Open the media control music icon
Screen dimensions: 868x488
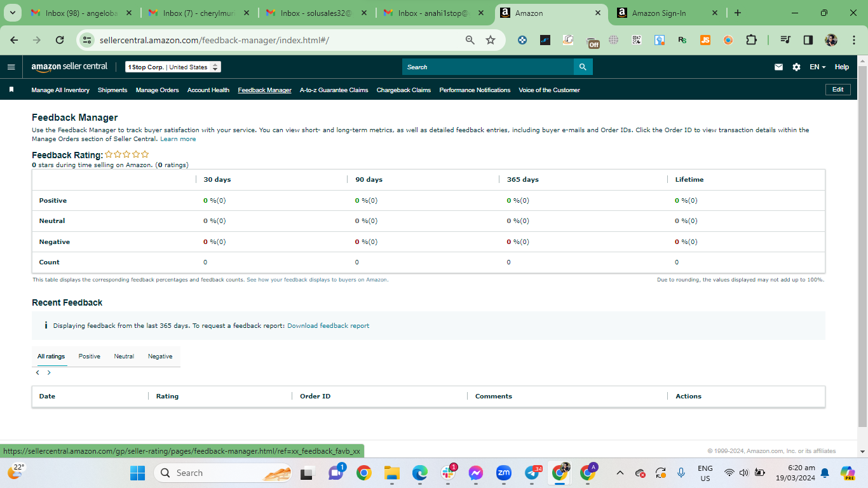(785, 40)
